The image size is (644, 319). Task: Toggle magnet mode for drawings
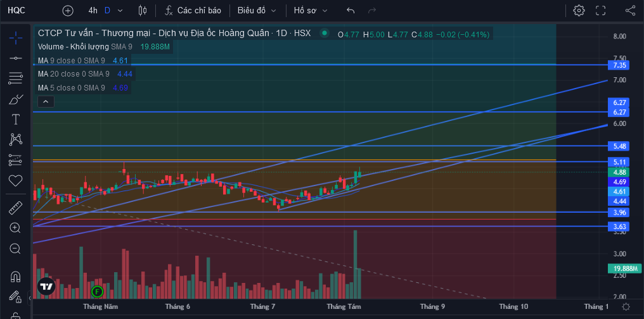pos(16,277)
